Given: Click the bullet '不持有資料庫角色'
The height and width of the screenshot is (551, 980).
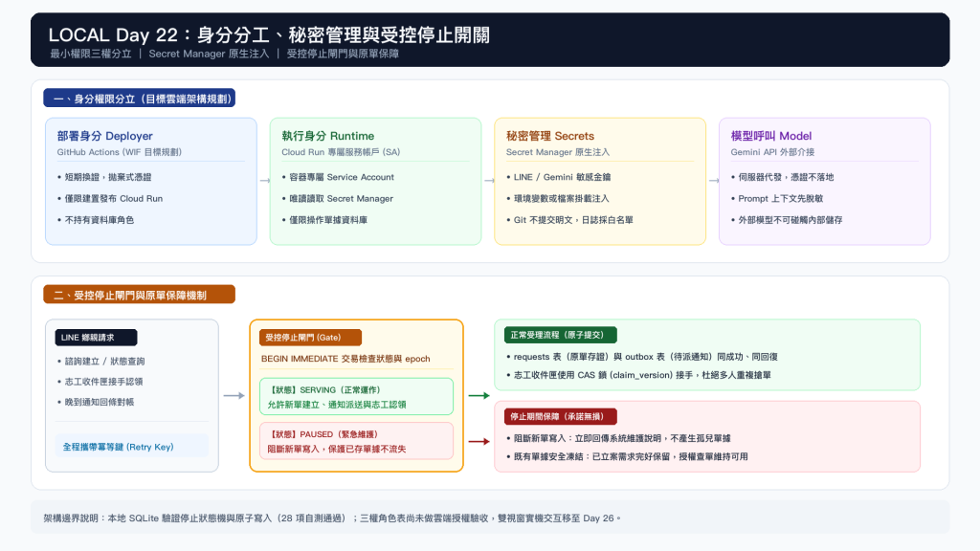Looking at the screenshot, I should 99,220.
